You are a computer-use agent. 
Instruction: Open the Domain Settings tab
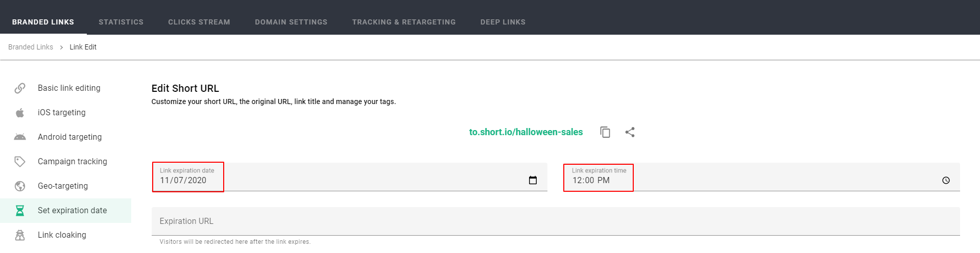click(291, 22)
